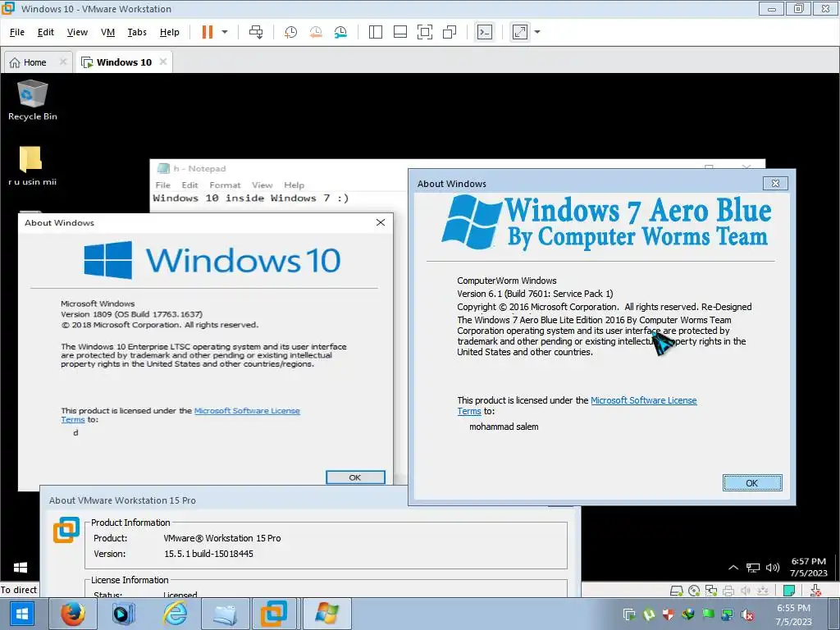Viewport: 840px width, 630px height.
Task: Click OK in the Windows 10 About dialog
Action: click(355, 477)
